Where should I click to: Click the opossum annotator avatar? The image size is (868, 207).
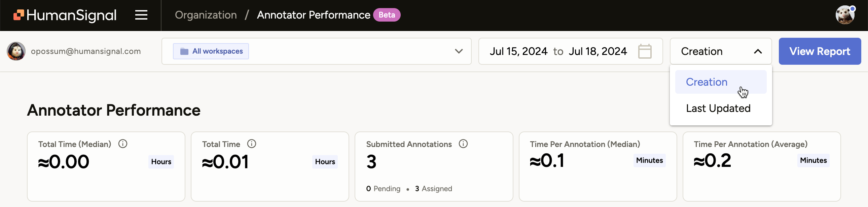[x=16, y=51]
